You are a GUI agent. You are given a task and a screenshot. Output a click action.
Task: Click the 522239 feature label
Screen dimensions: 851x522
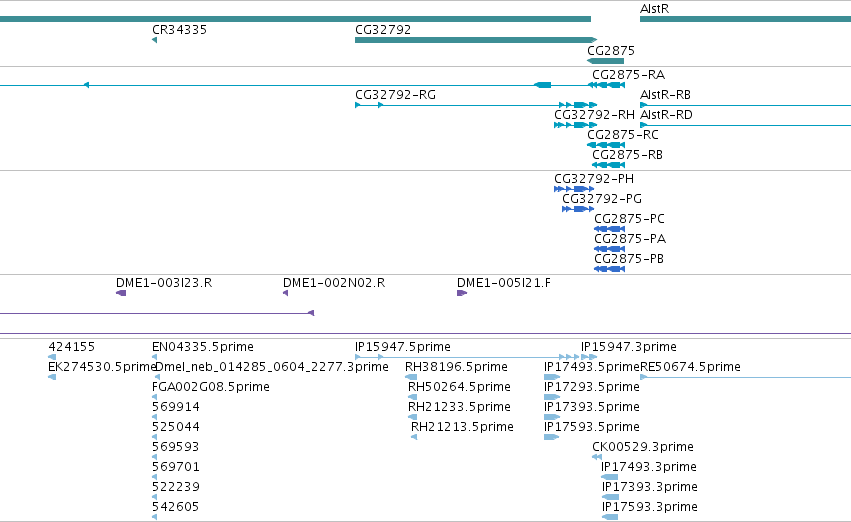pos(176,488)
